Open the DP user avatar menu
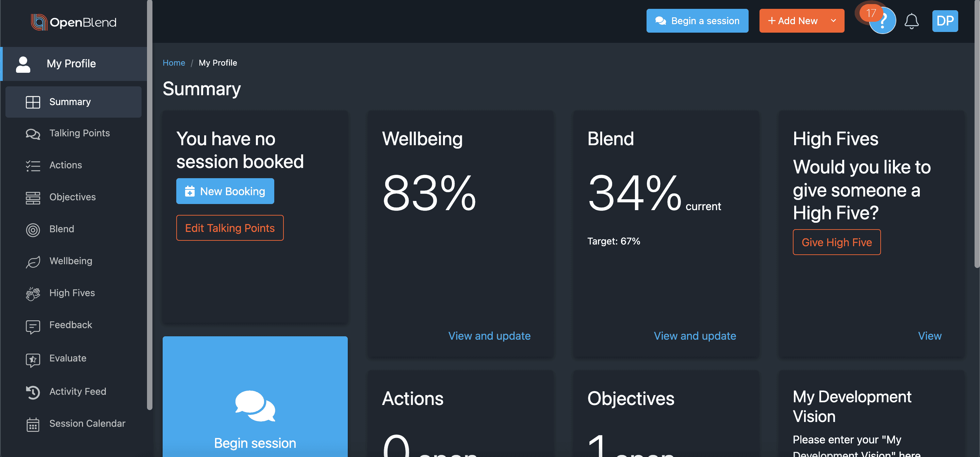This screenshot has width=980, height=457. click(945, 21)
